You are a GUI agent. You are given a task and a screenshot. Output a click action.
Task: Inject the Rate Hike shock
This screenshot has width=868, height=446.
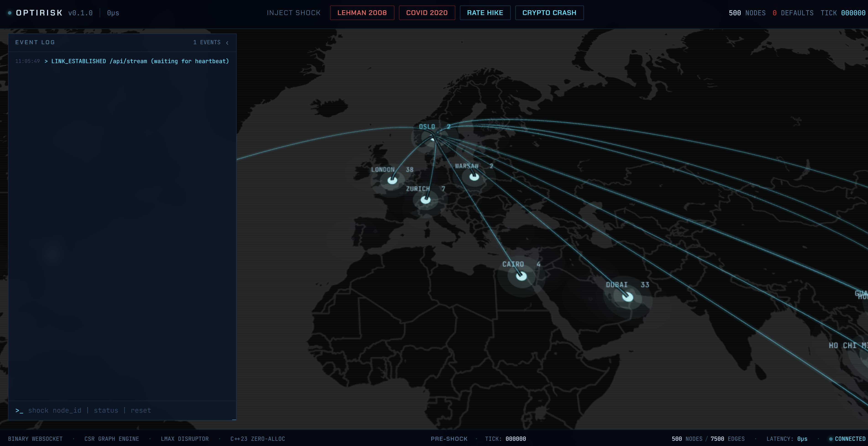[485, 13]
